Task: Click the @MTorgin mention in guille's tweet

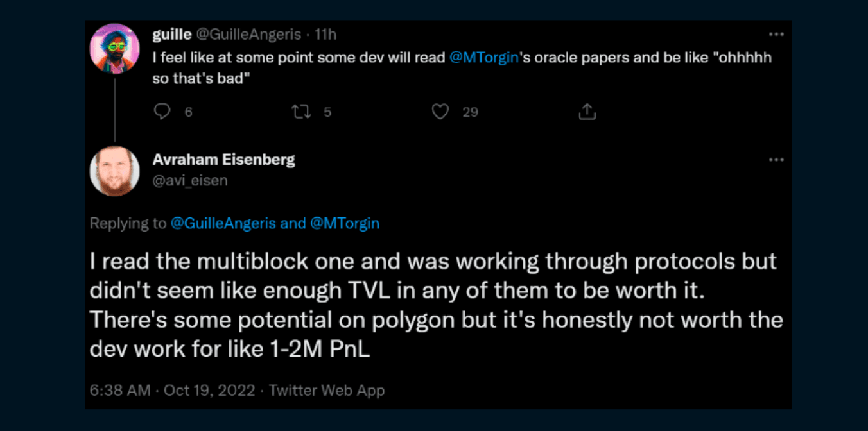Action: click(x=483, y=58)
